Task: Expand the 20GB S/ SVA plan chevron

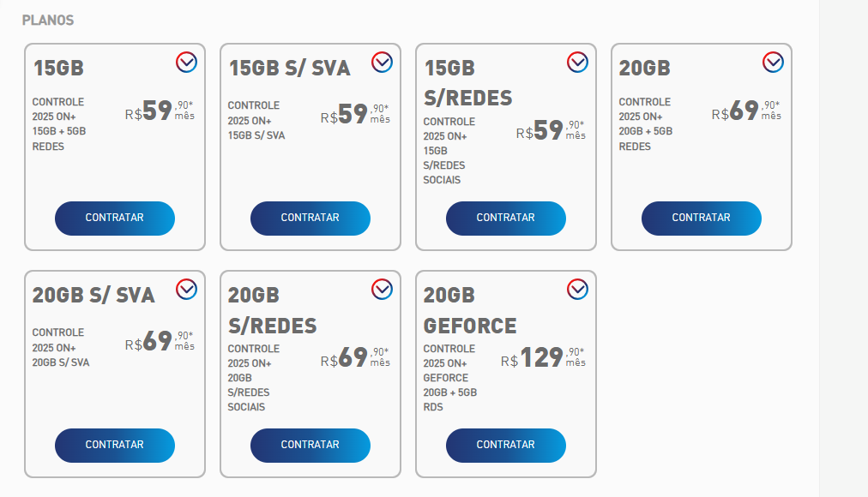Action: point(186,289)
